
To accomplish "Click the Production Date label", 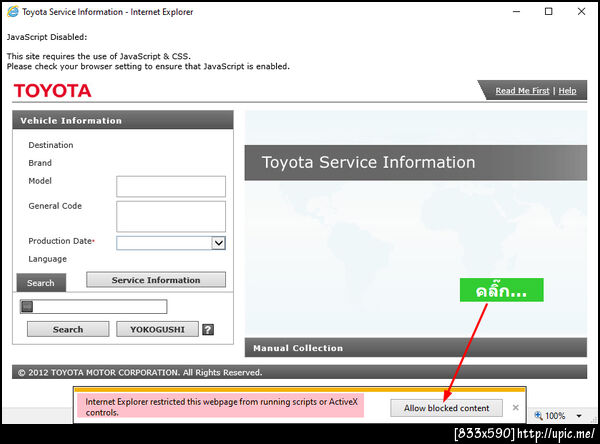I will coord(60,241).
